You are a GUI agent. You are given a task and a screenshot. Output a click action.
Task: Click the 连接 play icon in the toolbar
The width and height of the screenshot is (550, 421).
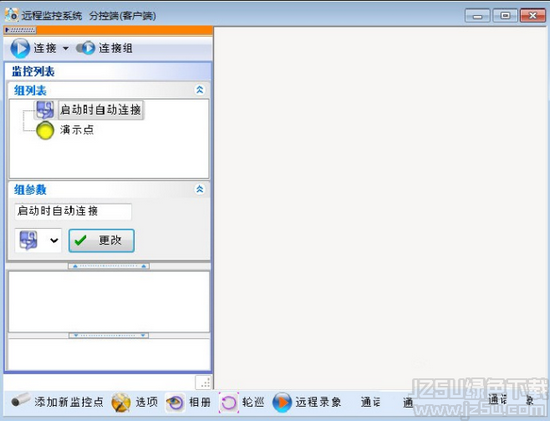pyautogui.click(x=20, y=48)
